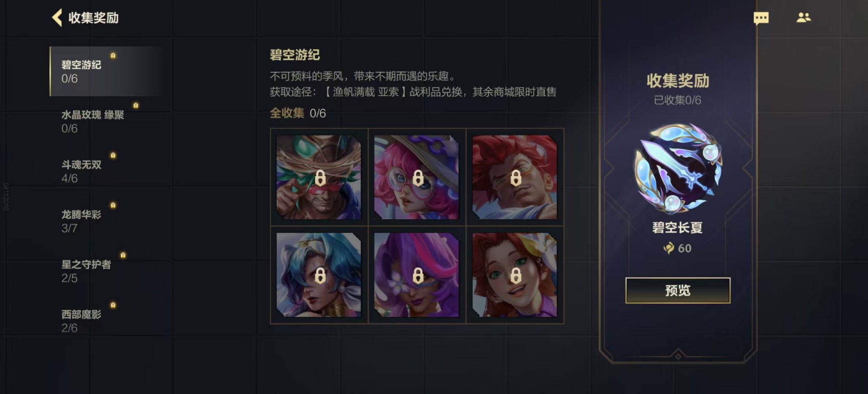
Task: Tap the gift icon beside 星之守护者
Action: 123,255
